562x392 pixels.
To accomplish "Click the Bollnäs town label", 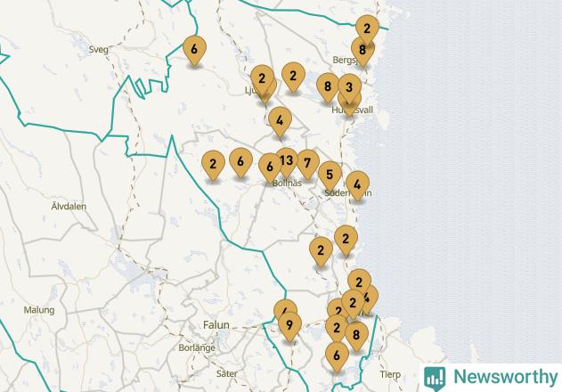I will coord(287,184).
